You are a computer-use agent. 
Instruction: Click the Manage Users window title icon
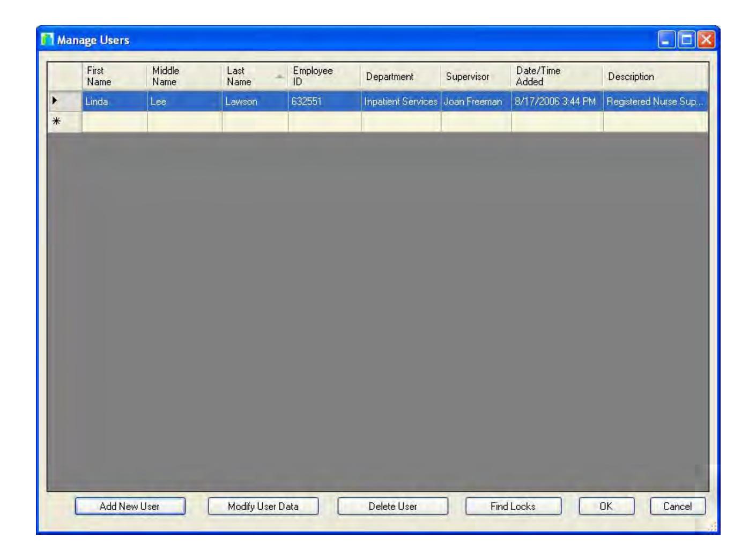[48, 40]
